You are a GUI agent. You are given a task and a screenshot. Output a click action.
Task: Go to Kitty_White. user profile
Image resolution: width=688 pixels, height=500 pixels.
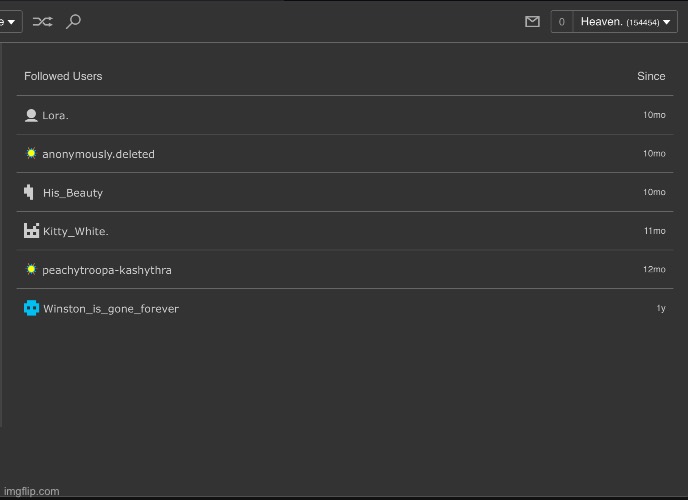coord(75,232)
